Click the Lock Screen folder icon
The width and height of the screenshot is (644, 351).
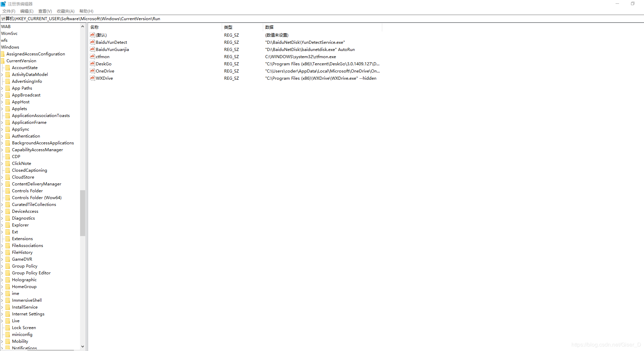8,328
